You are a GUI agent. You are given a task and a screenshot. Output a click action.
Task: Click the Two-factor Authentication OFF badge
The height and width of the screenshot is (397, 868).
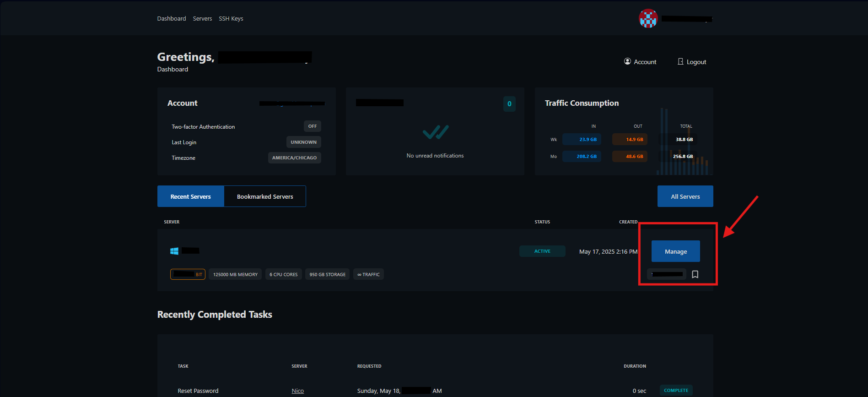click(313, 126)
